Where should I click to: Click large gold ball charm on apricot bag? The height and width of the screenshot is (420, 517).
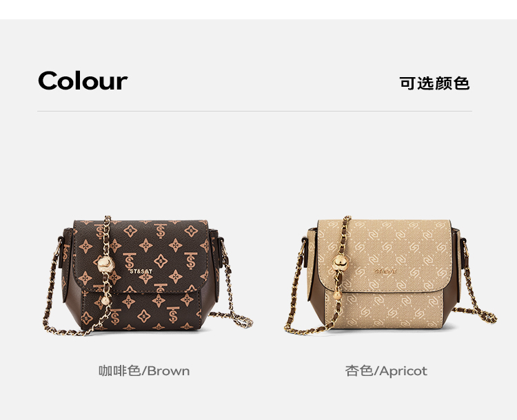click(341, 263)
